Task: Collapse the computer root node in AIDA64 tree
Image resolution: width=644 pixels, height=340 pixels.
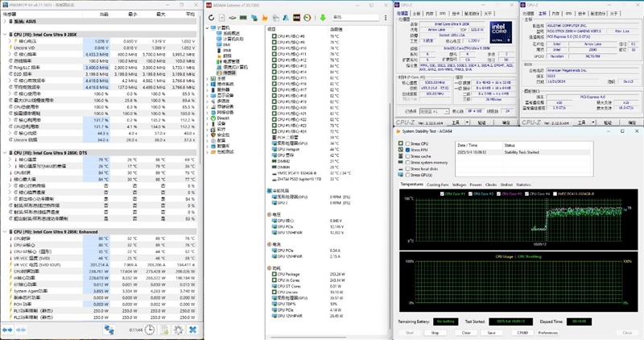Action: (208, 27)
